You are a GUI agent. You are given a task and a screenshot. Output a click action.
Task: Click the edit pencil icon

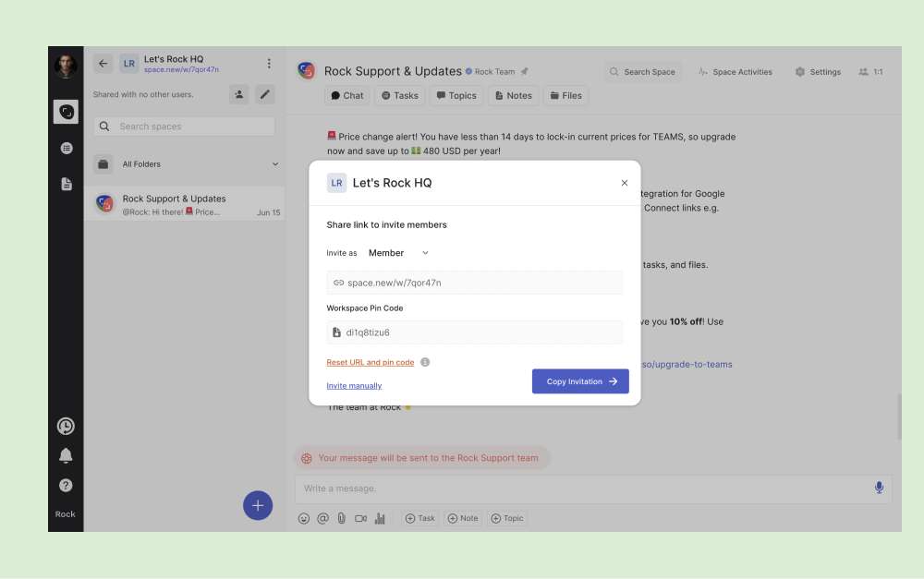pyautogui.click(x=265, y=94)
